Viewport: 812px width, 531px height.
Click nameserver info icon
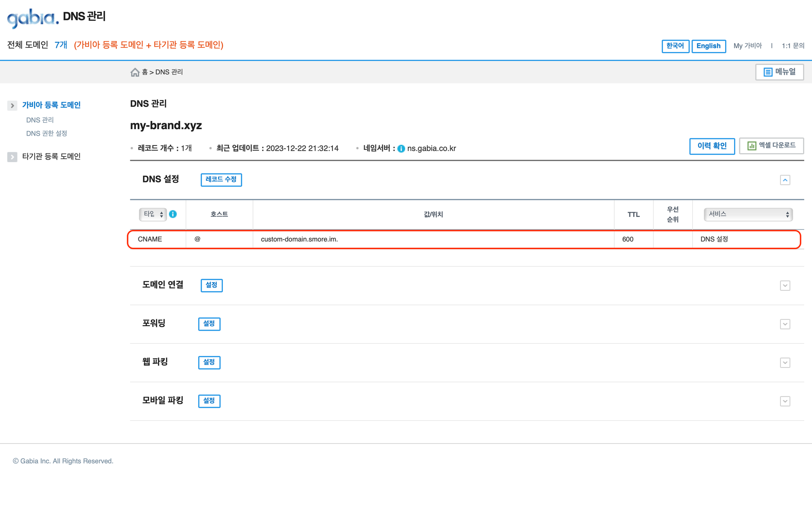(401, 149)
